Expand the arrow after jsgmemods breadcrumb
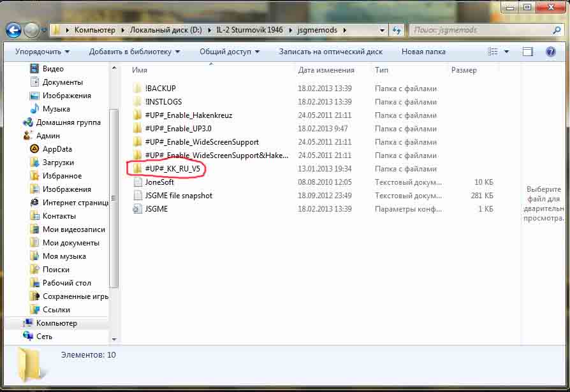 (x=344, y=30)
